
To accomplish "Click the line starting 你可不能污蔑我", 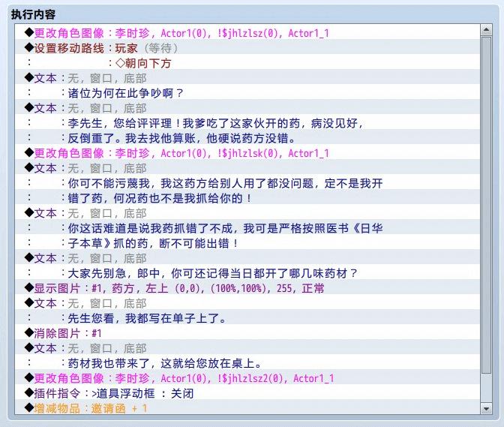I will (x=225, y=183).
